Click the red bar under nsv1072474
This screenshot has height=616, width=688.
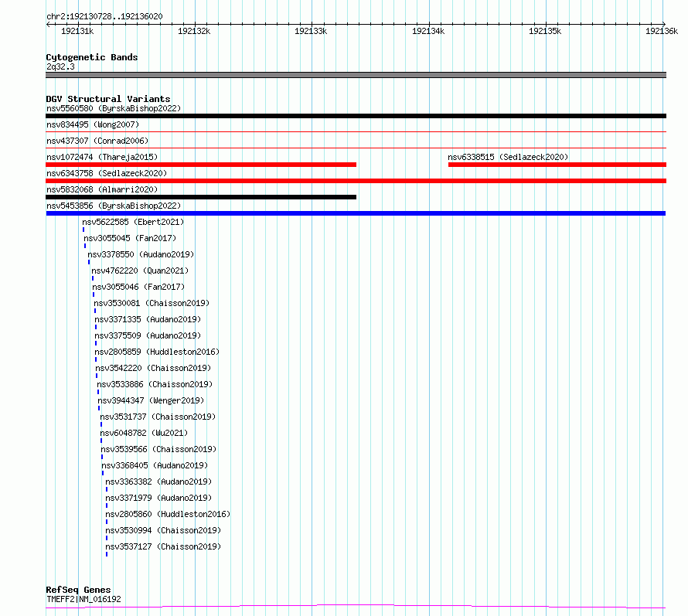click(x=201, y=165)
